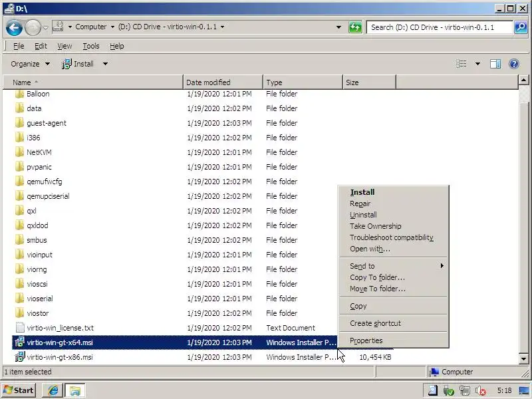Screen dimensions: 532x399
Task: Select the smbus folder icon
Action: [x=20, y=239]
